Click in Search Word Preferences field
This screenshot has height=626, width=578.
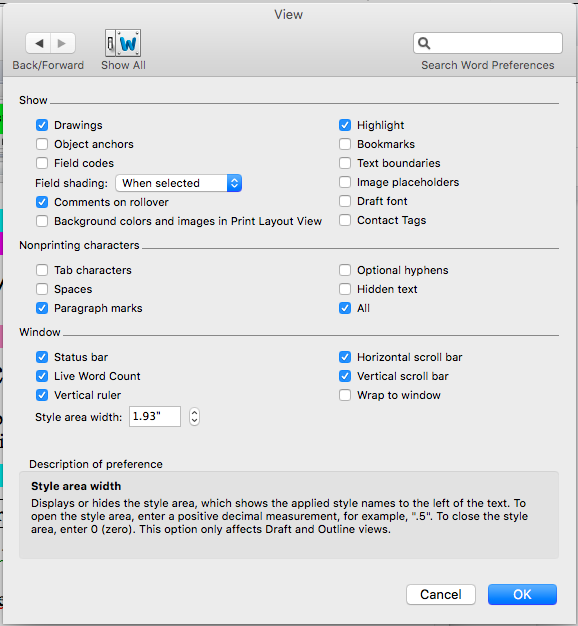[x=488, y=43]
